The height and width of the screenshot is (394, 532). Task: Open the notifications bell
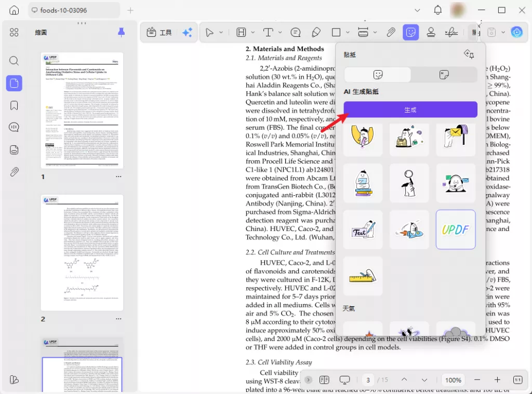tap(437, 10)
